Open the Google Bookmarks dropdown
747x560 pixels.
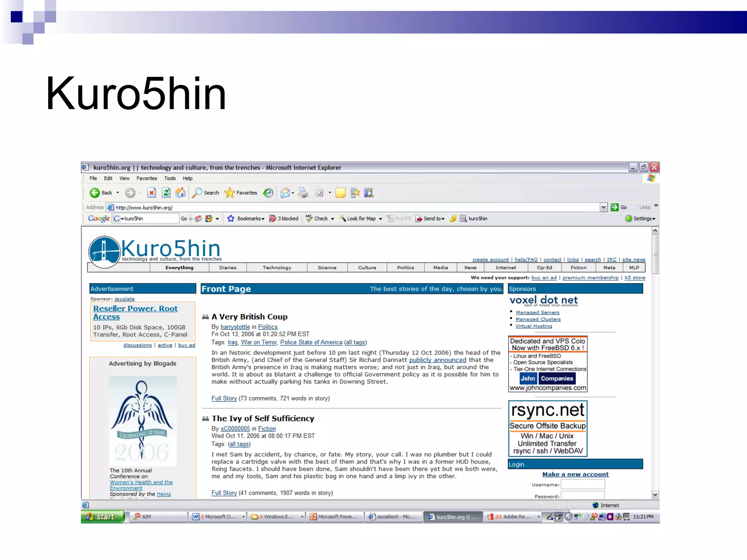click(250, 218)
